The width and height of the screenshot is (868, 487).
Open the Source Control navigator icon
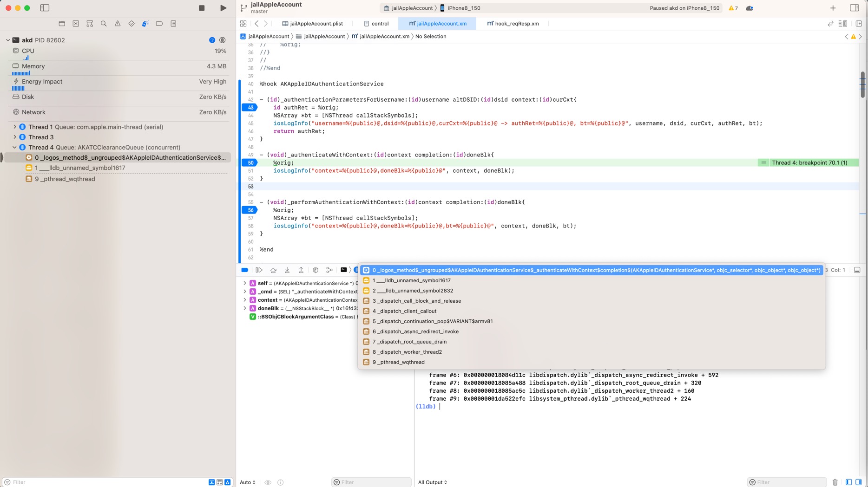point(76,24)
